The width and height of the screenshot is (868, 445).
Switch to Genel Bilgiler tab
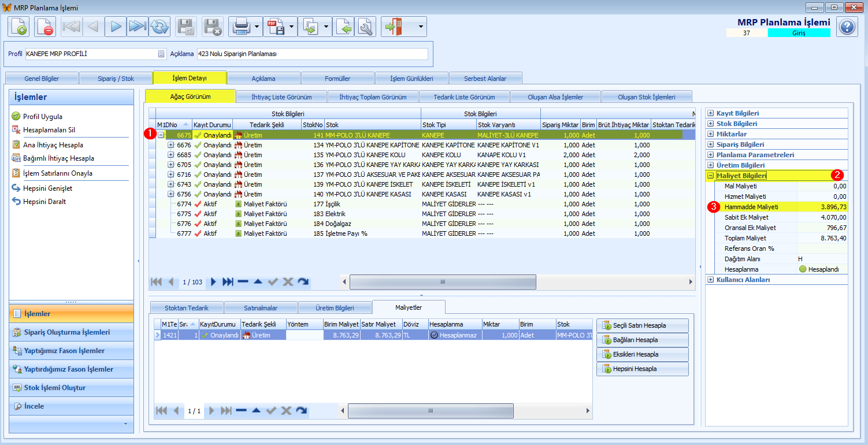42,78
